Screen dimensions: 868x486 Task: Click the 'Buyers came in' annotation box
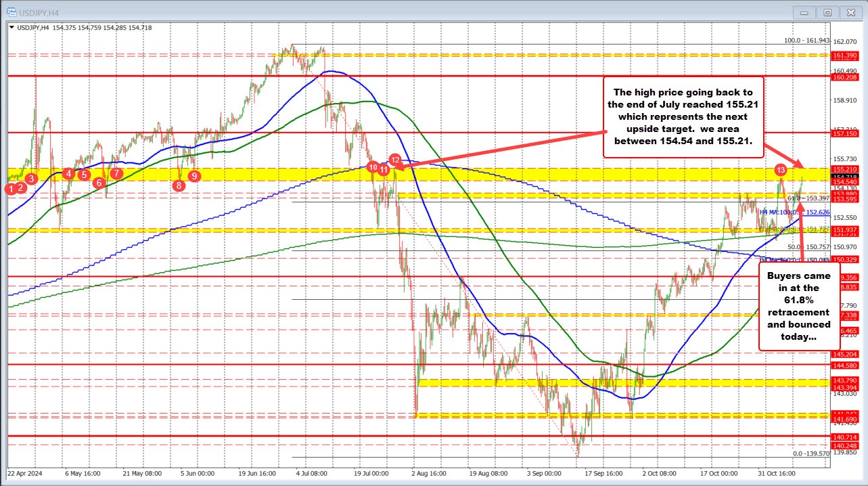click(798, 306)
